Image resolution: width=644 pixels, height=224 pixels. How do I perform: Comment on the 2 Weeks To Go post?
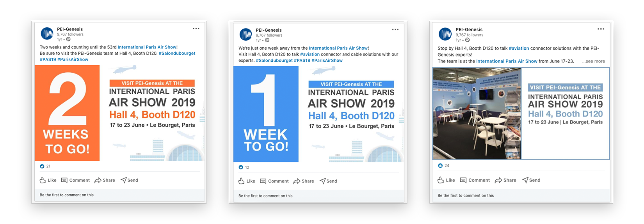coord(75,180)
